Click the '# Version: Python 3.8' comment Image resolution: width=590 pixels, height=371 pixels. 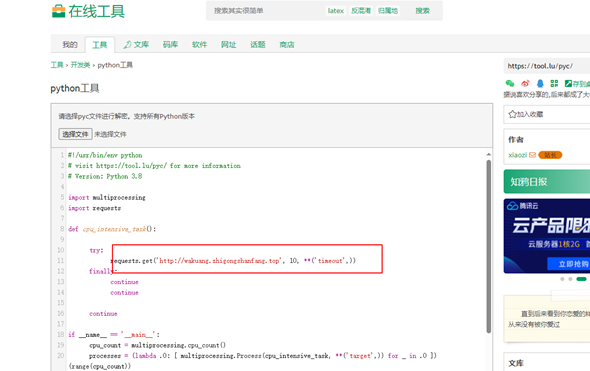[x=105, y=176]
